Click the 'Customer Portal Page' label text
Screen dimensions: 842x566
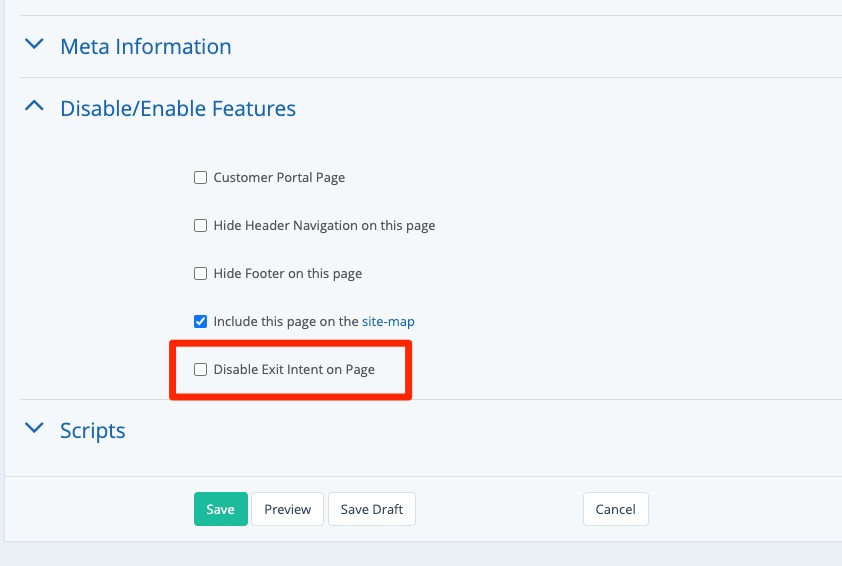coord(279,178)
